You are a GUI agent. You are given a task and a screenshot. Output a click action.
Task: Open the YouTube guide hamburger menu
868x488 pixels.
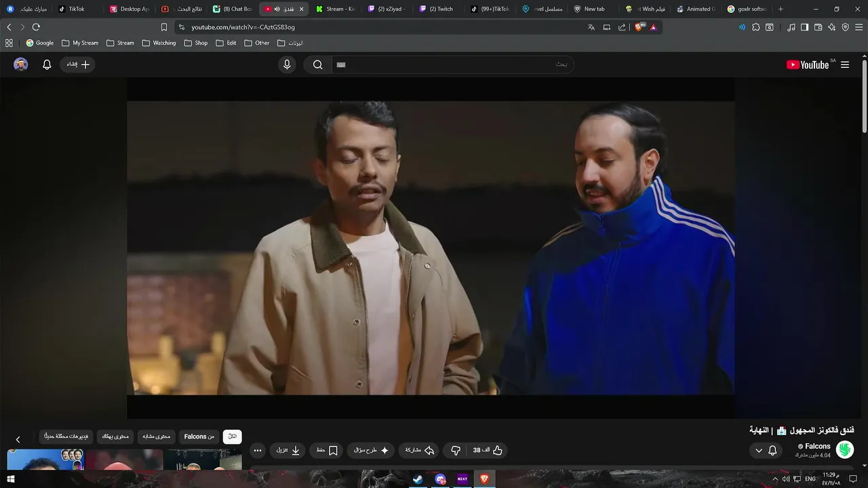tap(845, 64)
